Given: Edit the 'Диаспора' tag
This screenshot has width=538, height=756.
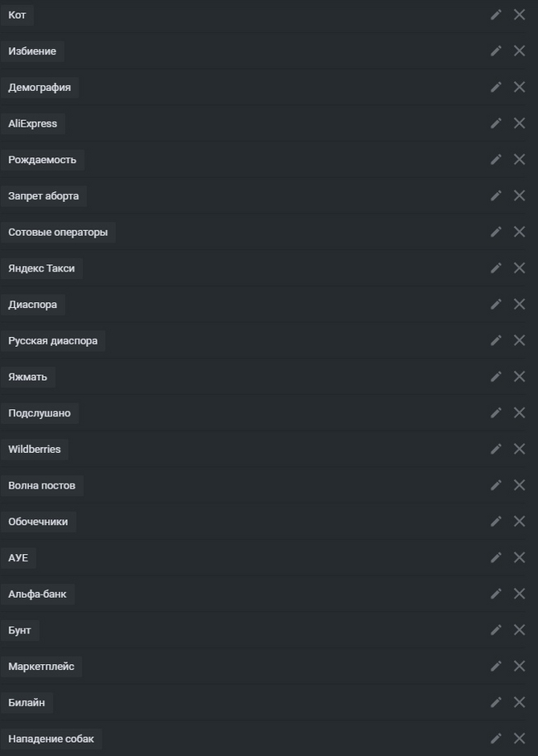Looking at the screenshot, I should click(496, 304).
